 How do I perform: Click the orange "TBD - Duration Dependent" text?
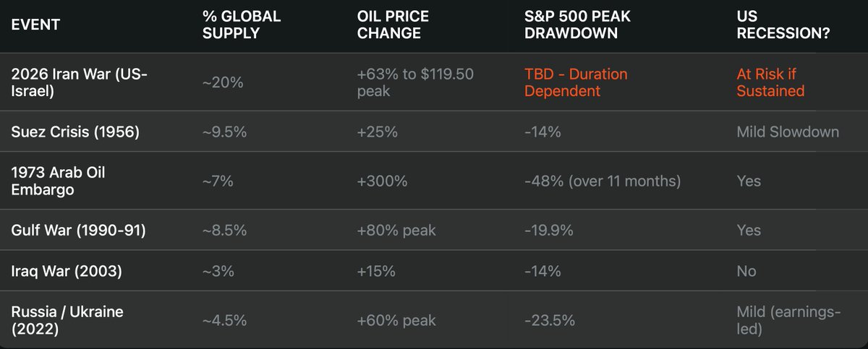[x=576, y=82]
